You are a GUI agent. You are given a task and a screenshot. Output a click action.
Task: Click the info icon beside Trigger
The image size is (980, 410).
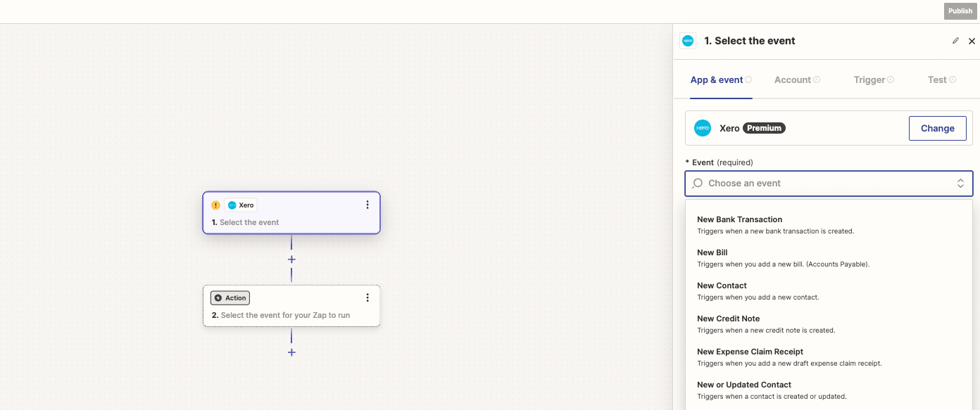click(891, 80)
